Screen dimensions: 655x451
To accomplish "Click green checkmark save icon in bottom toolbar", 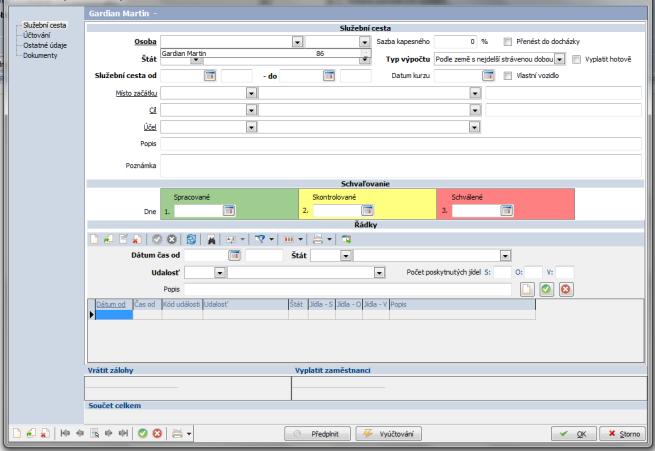I will point(143,433).
